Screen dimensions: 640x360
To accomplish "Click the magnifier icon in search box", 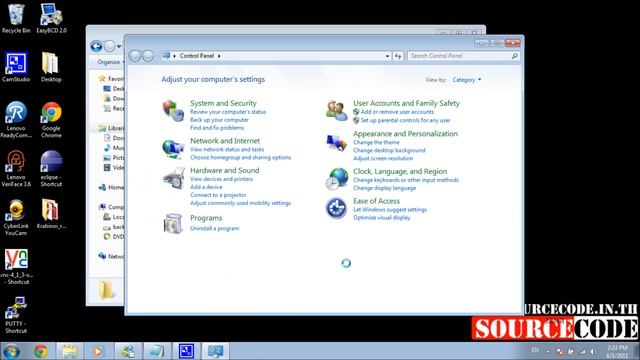I will point(515,56).
